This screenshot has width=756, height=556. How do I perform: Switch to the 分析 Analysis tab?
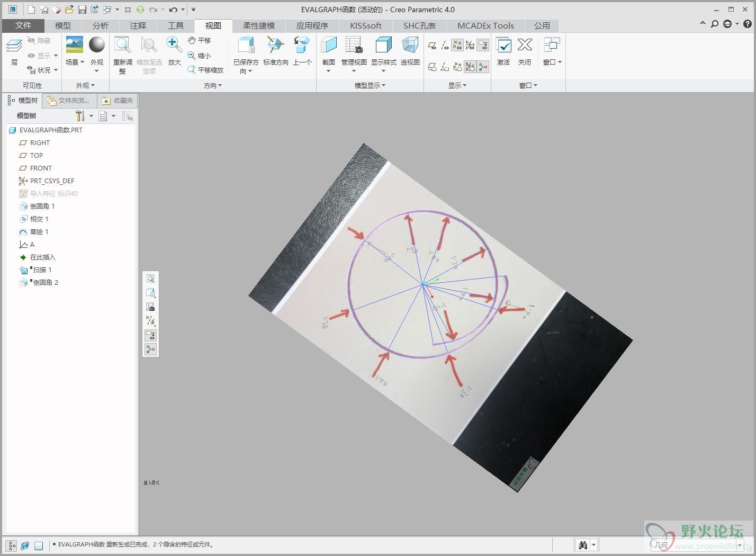click(100, 25)
